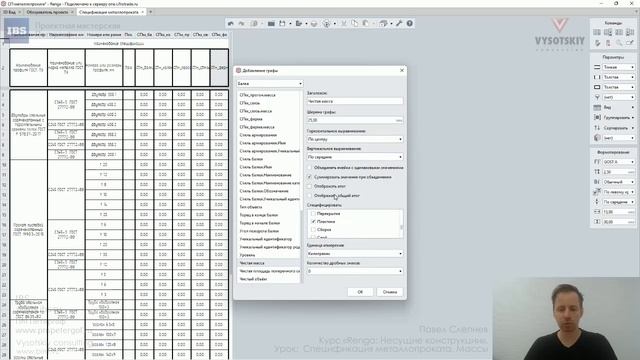Expand the "Вид" dropdown in Параметры
The width and height of the screenshot is (640, 360).
pyautogui.click(x=619, y=107)
